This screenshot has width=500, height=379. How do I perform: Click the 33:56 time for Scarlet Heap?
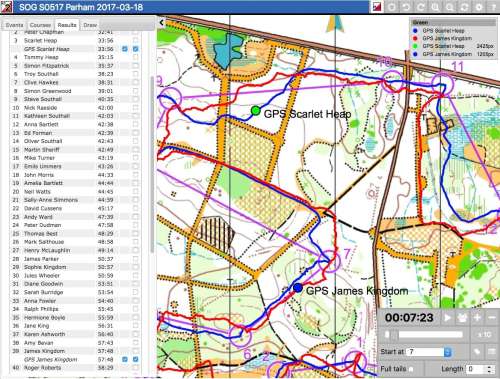pos(105,41)
